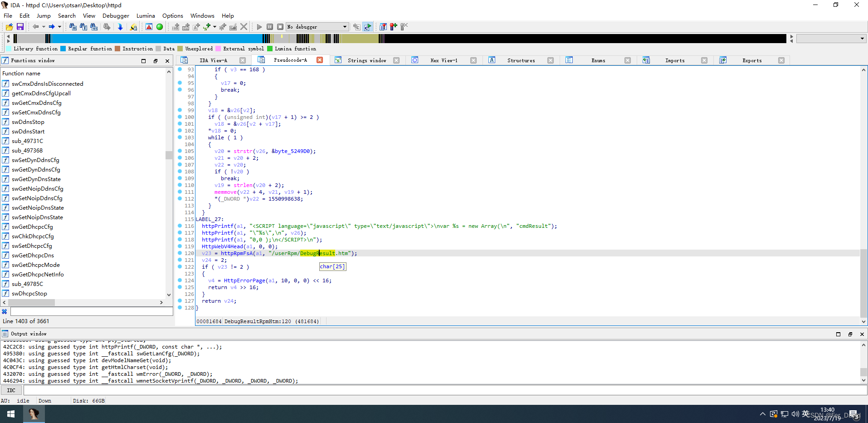
Task: Toggle breakpoint dot on line 120
Action: (x=180, y=253)
